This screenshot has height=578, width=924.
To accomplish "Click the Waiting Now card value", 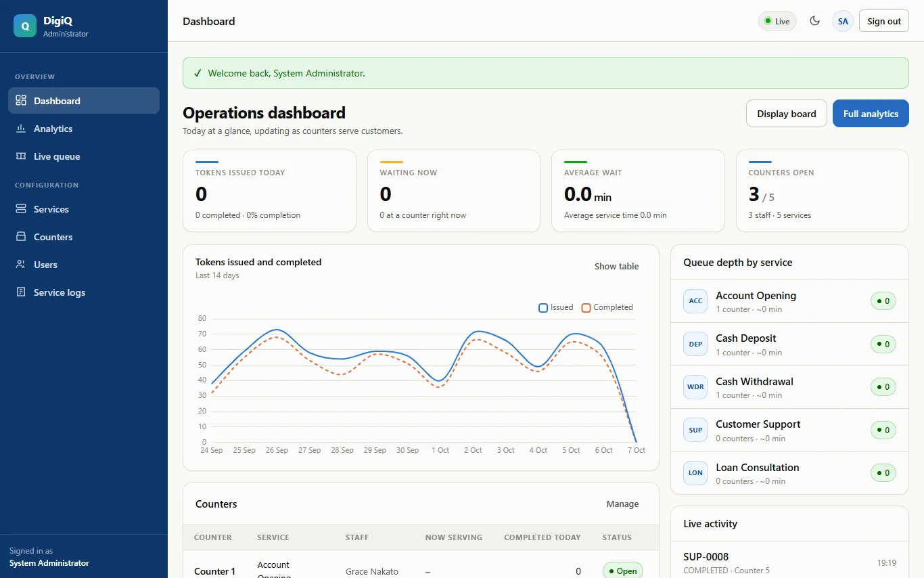I will 386,195.
